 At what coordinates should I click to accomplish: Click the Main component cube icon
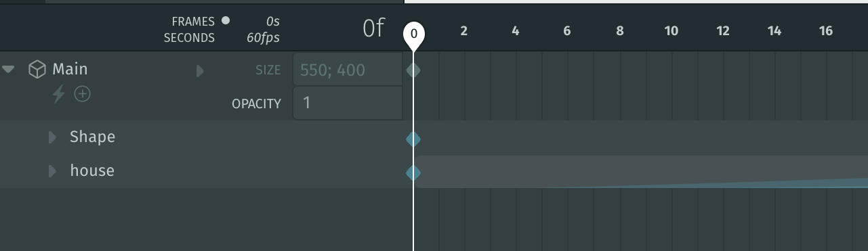pyautogui.click(x=37, y=69)
